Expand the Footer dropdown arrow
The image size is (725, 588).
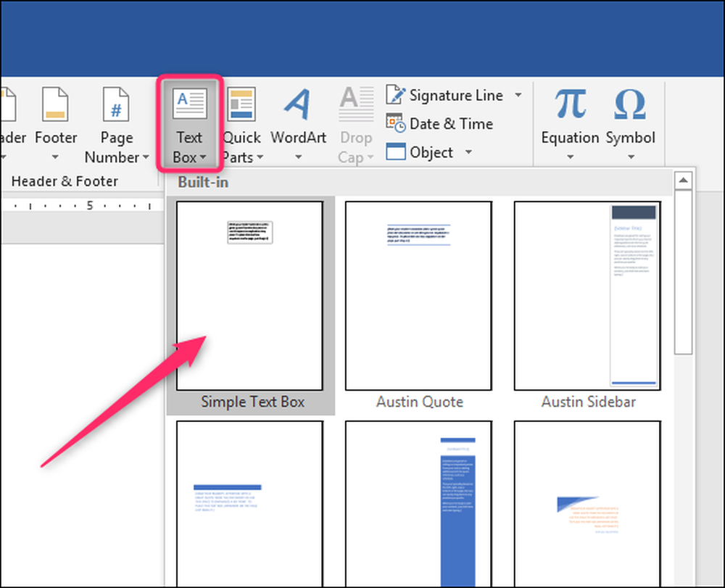pos(55,157)
